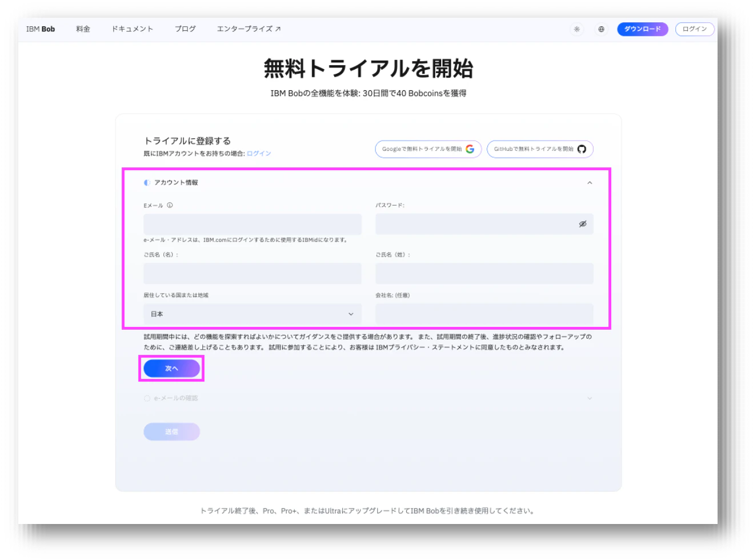The height and width of the screenshot is (560, 753).
Task: Click the ご氏名 (名) input field
Action: pyautogui.click(x=253, y=274)
